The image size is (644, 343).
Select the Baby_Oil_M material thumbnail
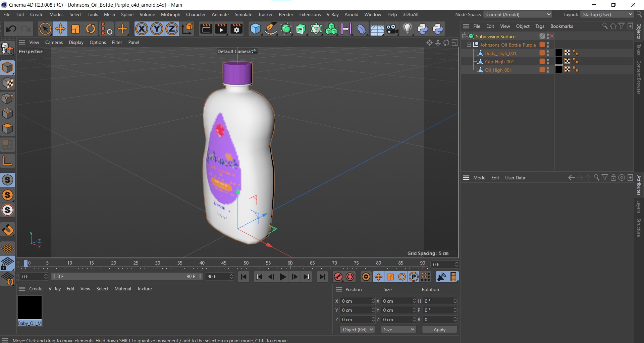tap(30, 307)
